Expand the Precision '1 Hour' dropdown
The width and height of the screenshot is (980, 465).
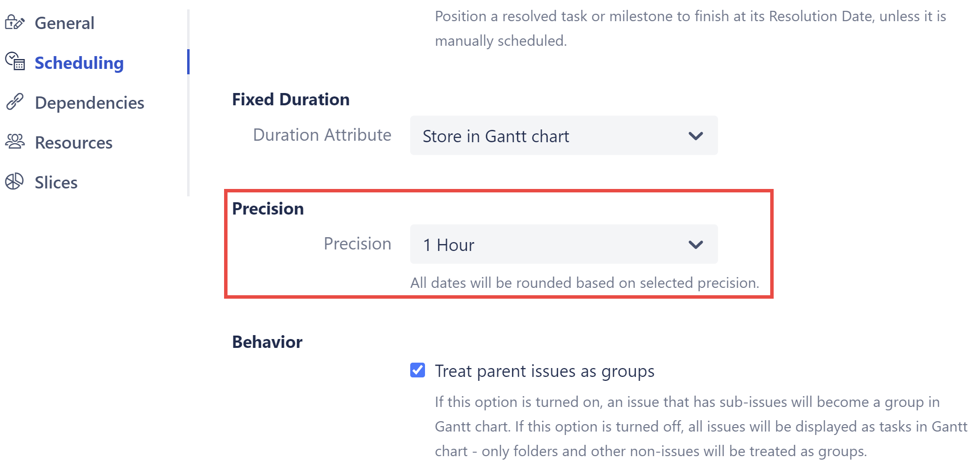coord(563,245)
